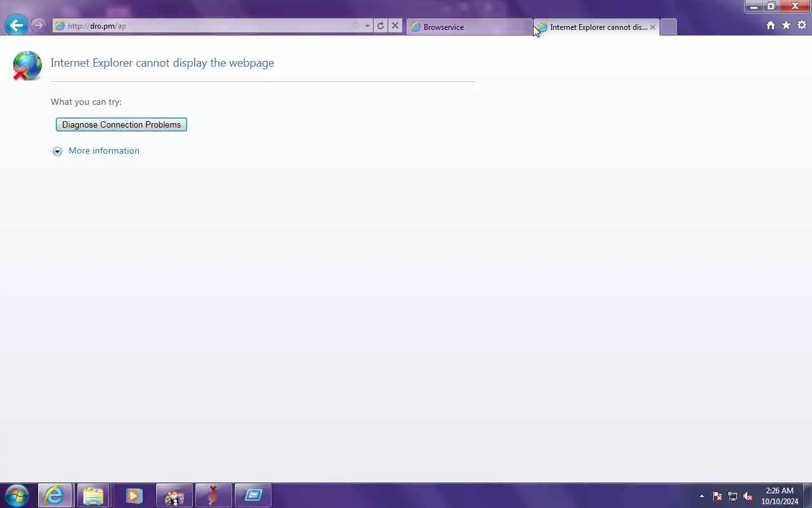Click the network tray icon
Screen dimensions: 812x508
(733, 496)
